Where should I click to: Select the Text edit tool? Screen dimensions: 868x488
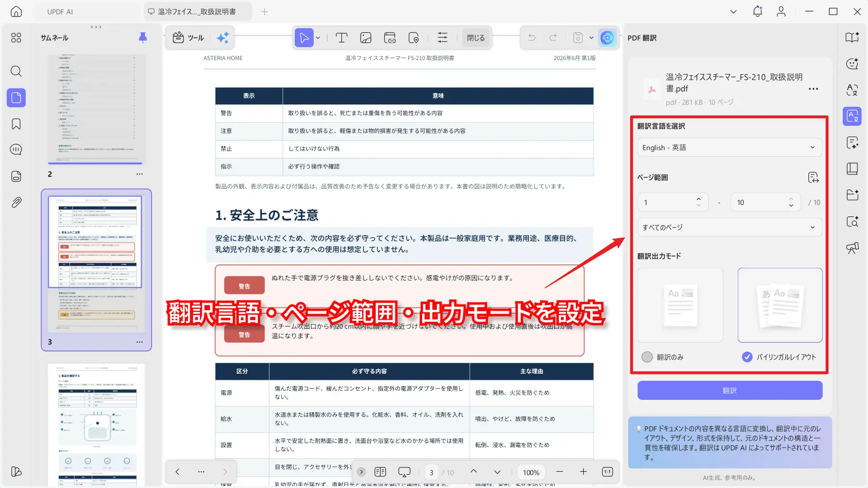coord(341,38)
